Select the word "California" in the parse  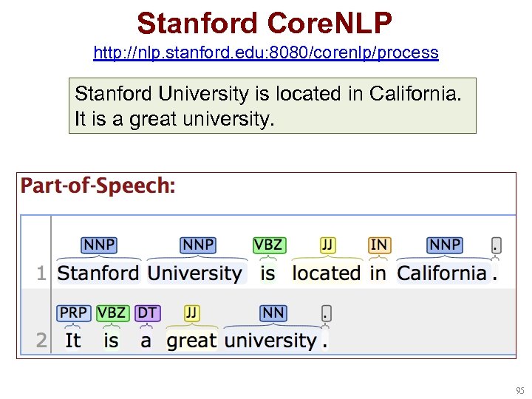(x=443, y=273)
